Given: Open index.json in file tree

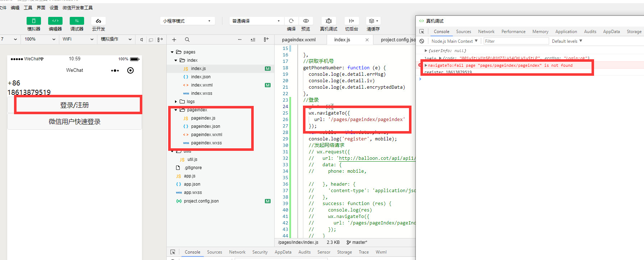Looking at the screenshot, I should pos(201,77).
